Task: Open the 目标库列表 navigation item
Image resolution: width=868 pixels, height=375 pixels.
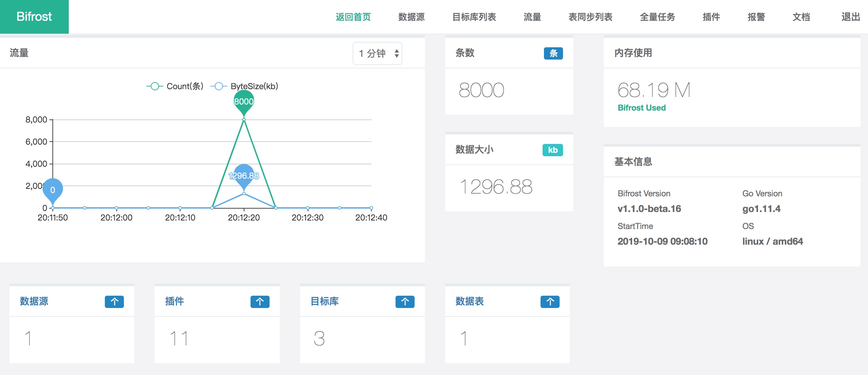Action: pos(474,17)
